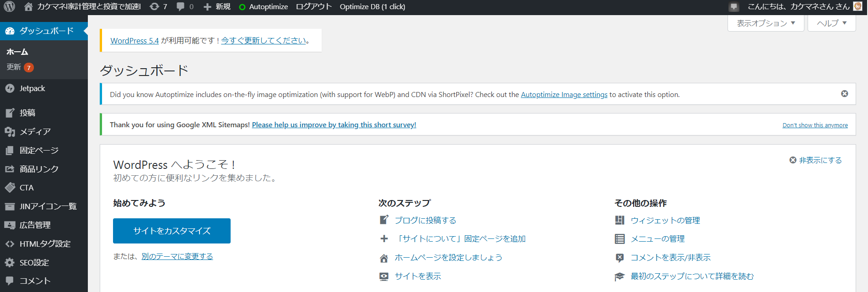The height and width of the screenshot is (292, 868).
Task: Click 新規 in the admin bar
Action: 223,7
